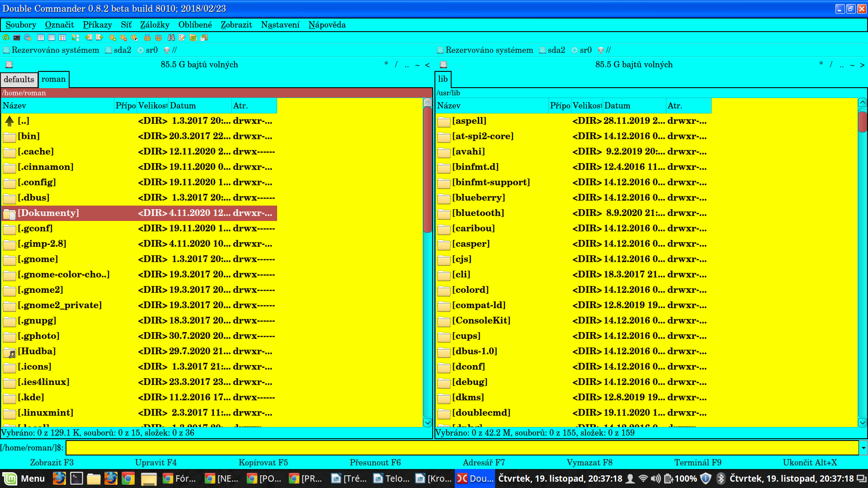Click the refresh panel toolbar icon
This screenshot has width=868, height=488.
6,38
